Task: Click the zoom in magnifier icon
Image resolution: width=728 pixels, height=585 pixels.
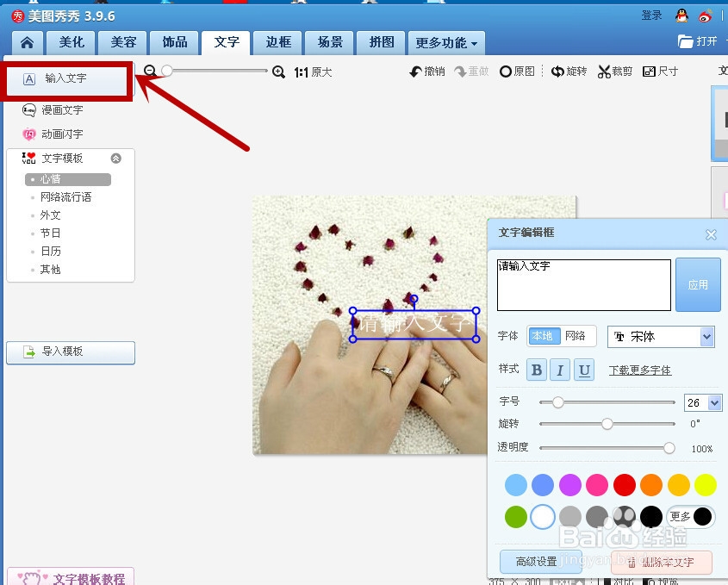Action: click(x=278, y=72)
